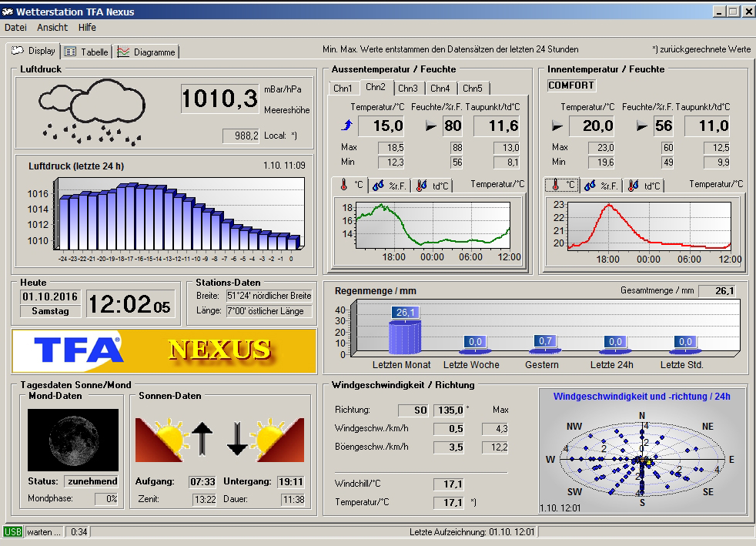
Task: Click the gust speed value 3,5
Action: (449, 447)
